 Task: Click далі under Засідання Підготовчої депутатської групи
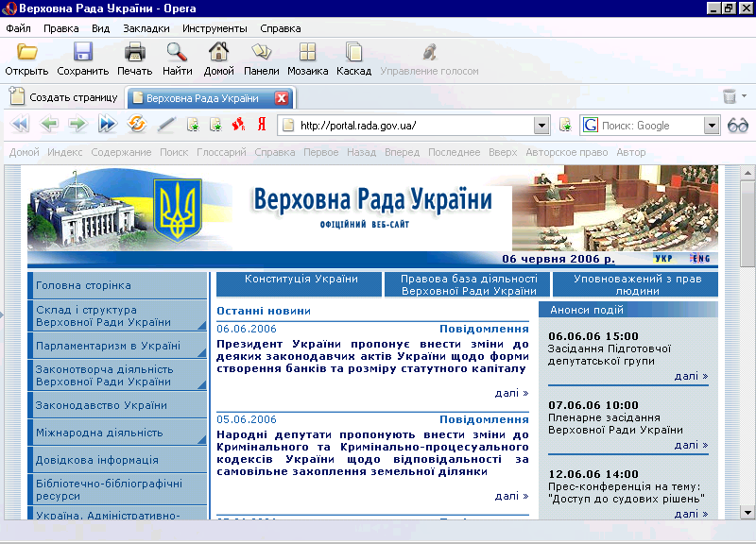tap(691, 376)
